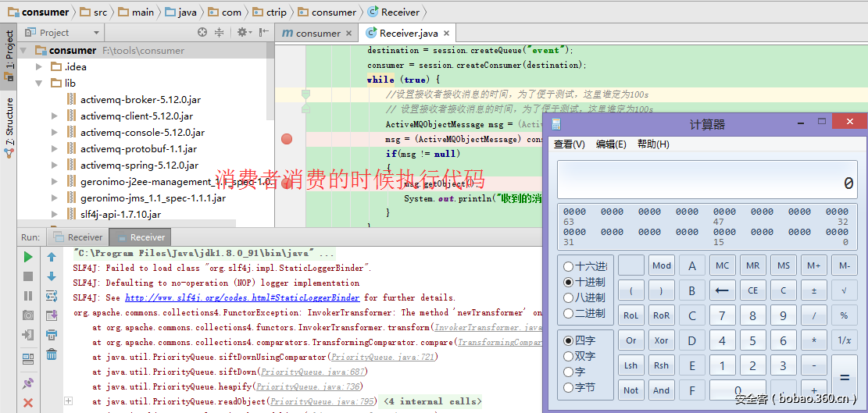Select 十进制 decimal radio in calculator
The width and height of the screenshot is (868, 413).
pyautogui.click(x=568, y=282)
